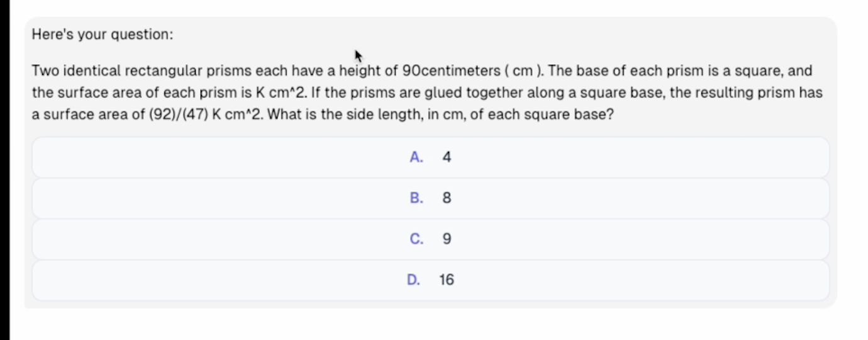Click the number 9 in option C
Screen dimensions: 868x340
pyautogui.click(x=447, y=239)
